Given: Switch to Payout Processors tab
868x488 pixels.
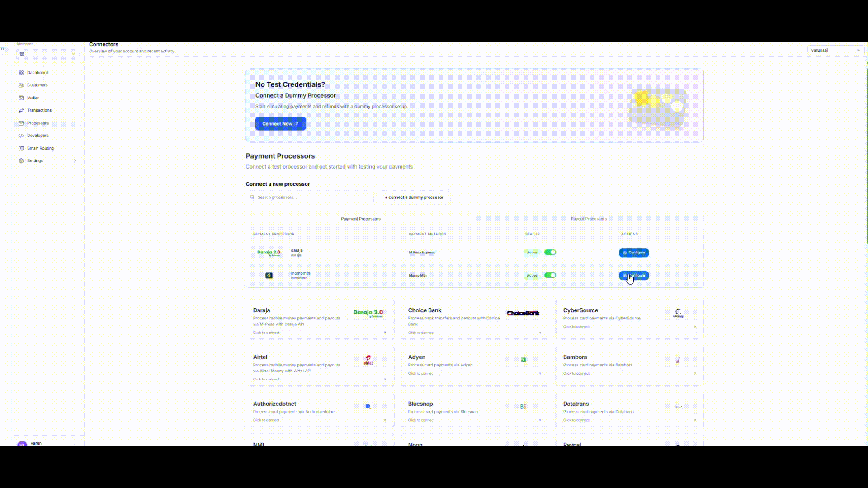Looking at the screenshot, I should pyautogui.click(x=588, y=219).
